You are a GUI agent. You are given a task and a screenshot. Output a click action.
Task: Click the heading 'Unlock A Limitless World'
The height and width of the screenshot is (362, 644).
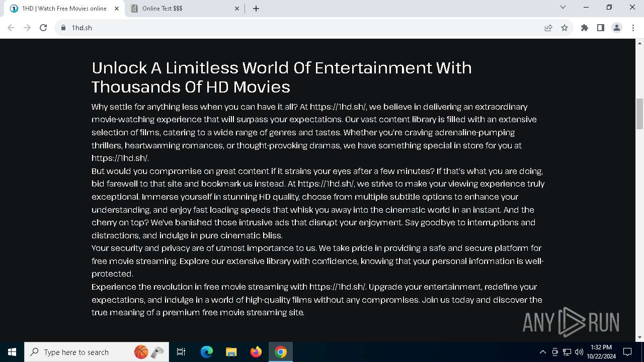coord(282,77)
